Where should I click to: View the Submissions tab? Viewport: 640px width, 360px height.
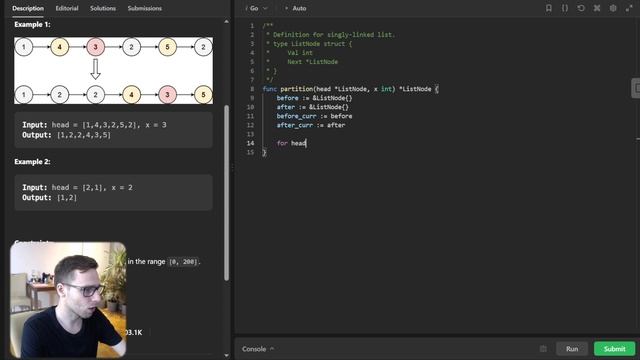144,8
